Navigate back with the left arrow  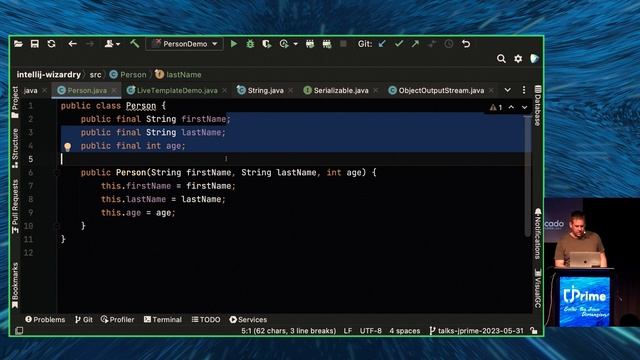[x=73, y=44]
